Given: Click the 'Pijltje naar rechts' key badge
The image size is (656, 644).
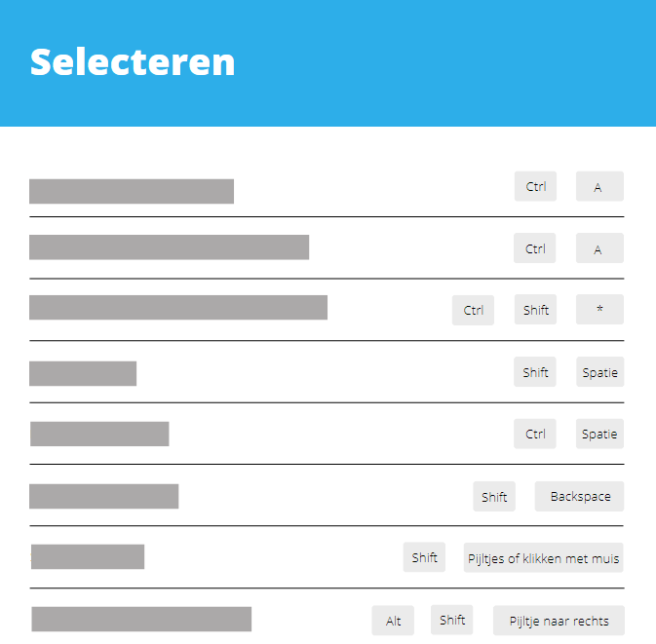Looking at the screenshot, I should (559, 621).
